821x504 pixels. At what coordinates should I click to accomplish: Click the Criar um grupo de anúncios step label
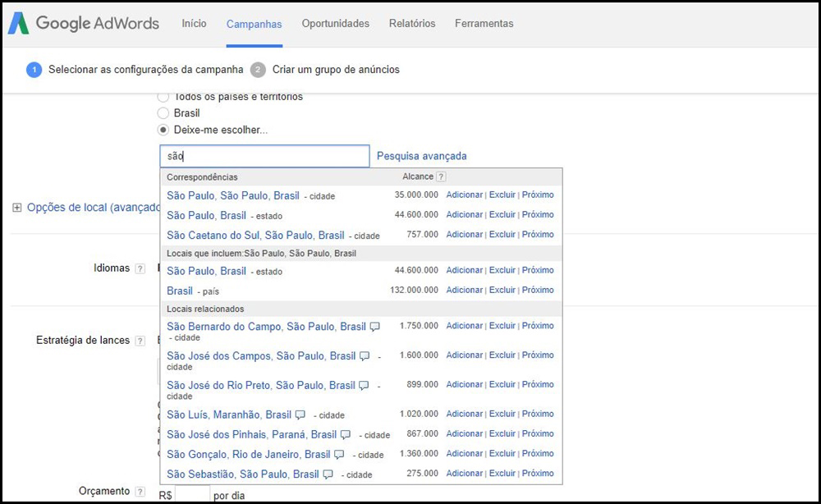click(336, 70)
